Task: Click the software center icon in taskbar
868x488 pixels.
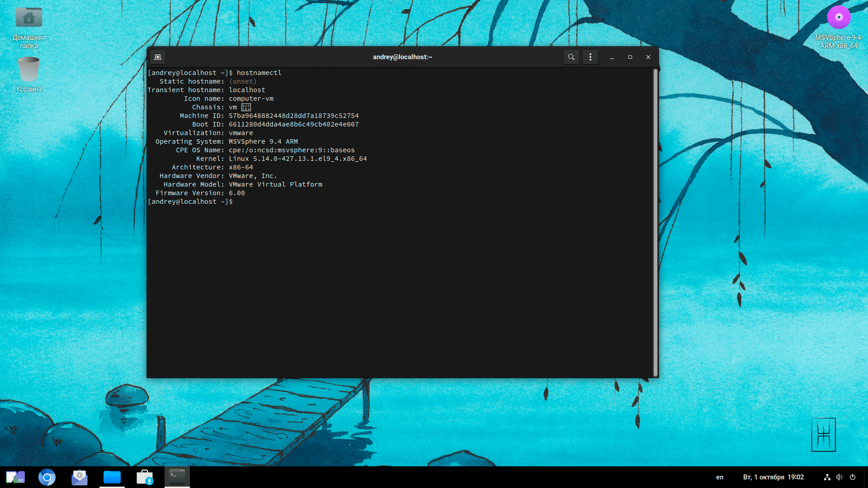Action: (145, 476)
